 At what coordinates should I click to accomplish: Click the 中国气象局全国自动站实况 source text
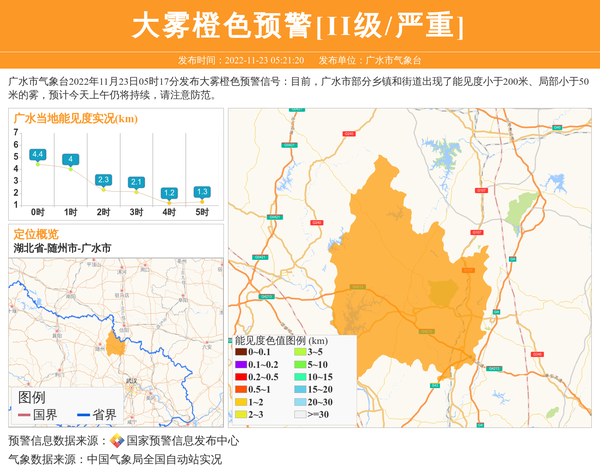pyautogui.click(x=154, y=459)
